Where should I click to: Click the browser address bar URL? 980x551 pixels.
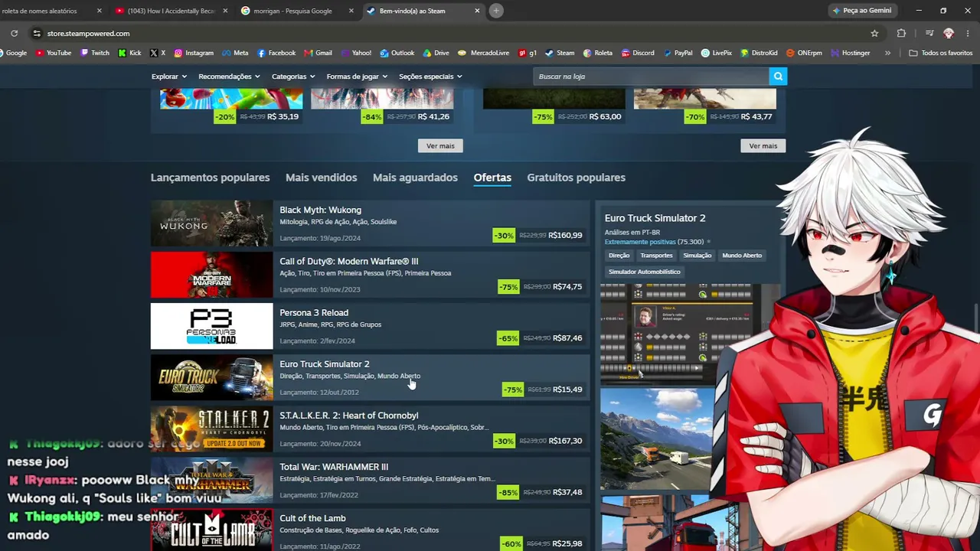click(x=88, y=34)
